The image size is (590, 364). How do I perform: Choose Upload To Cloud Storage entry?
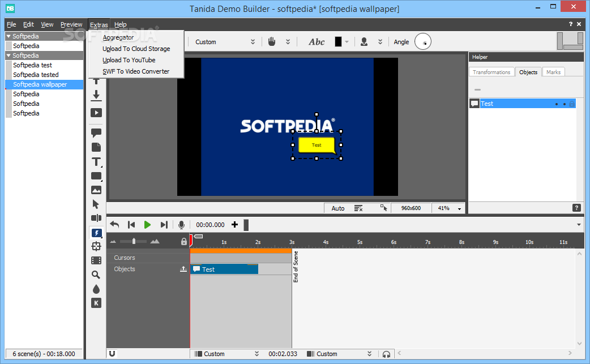coord(136,49)
